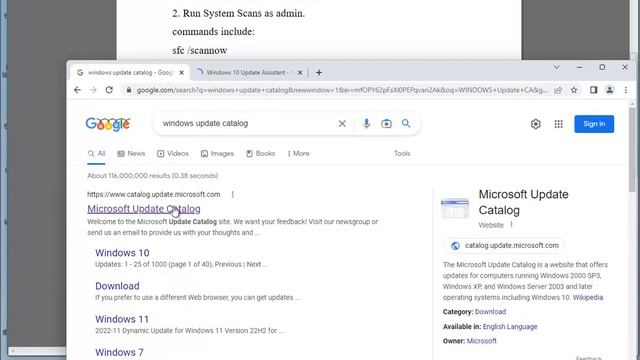Visit catalog.update.microsoft.com chip in knowledge panel
This screenshot has height=360, width=640.
click(x=504, y=246)
